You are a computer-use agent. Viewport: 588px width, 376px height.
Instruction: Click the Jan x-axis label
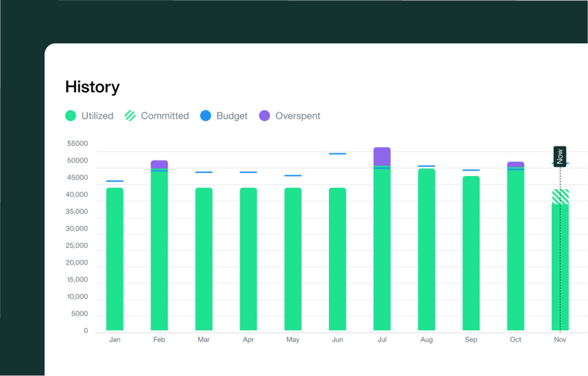coord(115,340)
